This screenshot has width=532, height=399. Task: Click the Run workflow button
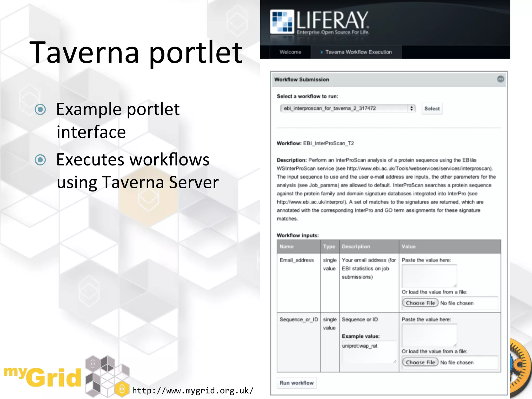296,383
